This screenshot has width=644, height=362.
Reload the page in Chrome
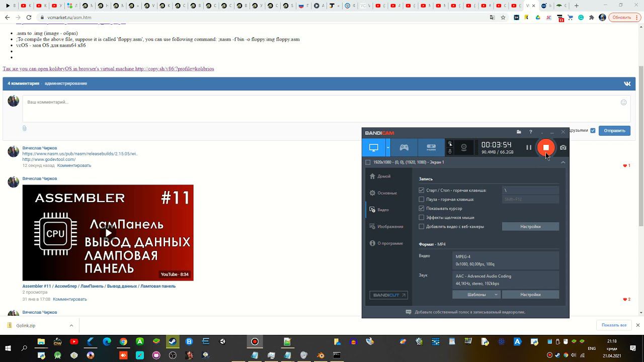pos(29,18)
